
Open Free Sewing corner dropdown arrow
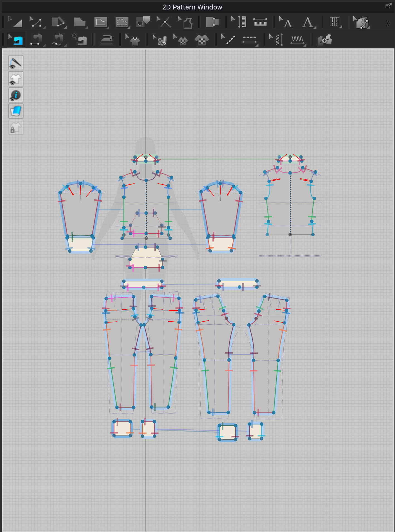point(65,45)
